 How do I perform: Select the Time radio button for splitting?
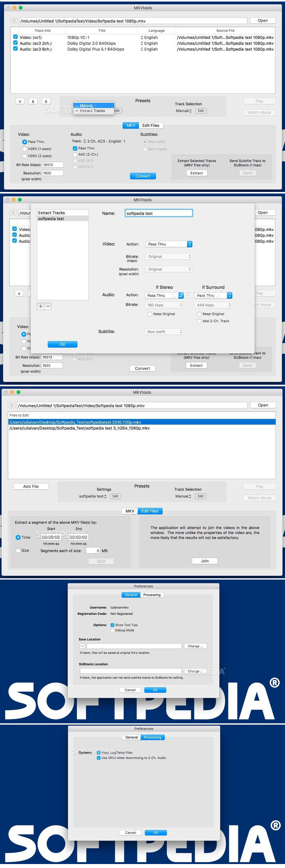[x=18, y=537]
